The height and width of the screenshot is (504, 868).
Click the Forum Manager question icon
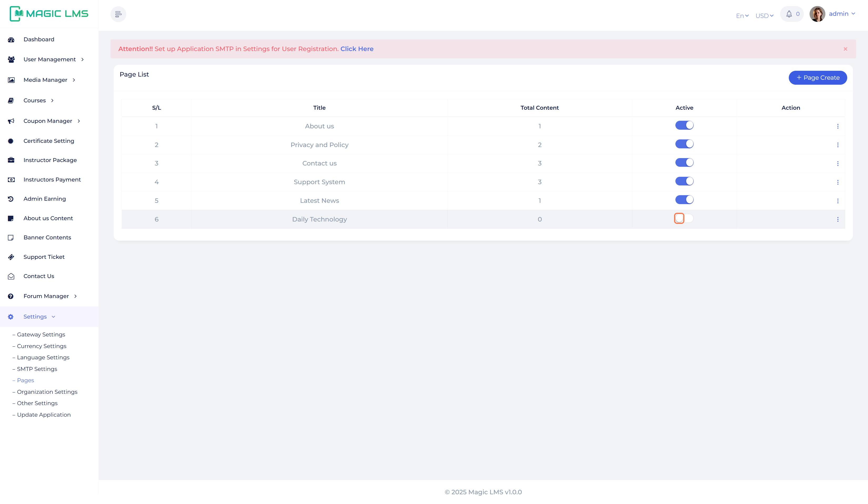tap(11, 296)
